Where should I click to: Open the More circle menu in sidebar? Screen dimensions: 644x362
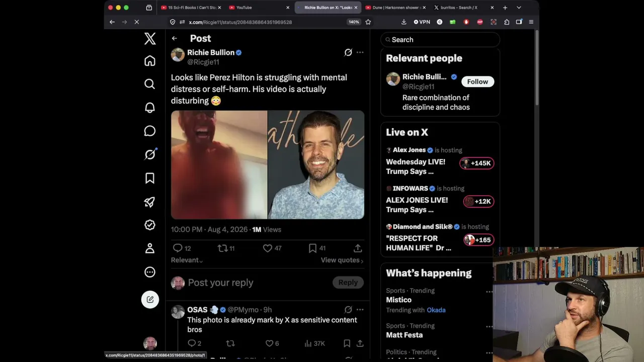coord(150,272)
